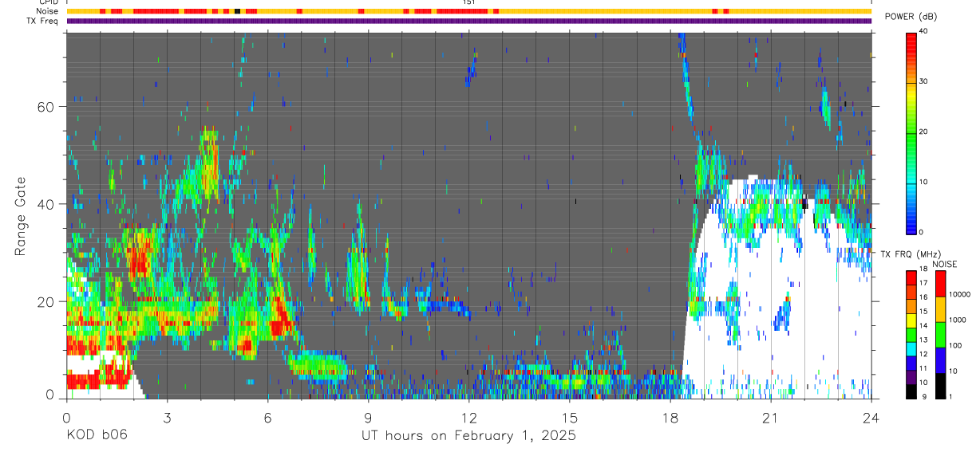Click the 10000 label on noise scale
The width and height of the screenshot is (980, 452).
pyautogui.click(x=960, y=294)
